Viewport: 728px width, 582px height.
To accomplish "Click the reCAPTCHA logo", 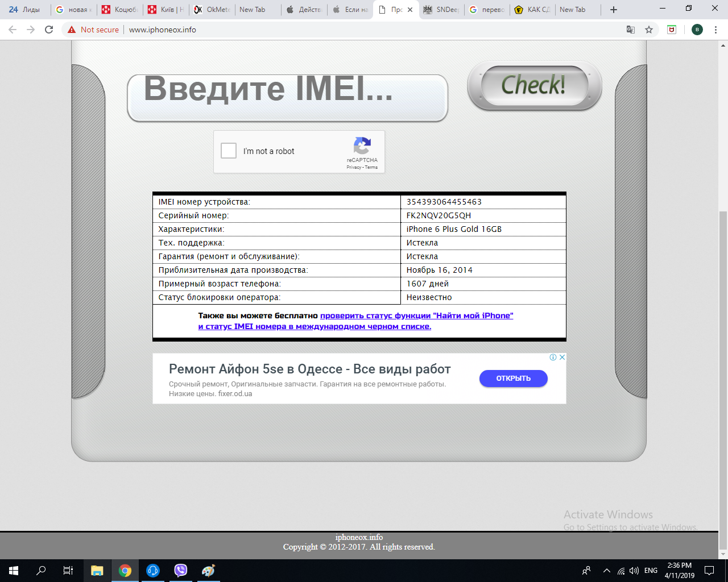I will tap(362, 146).
